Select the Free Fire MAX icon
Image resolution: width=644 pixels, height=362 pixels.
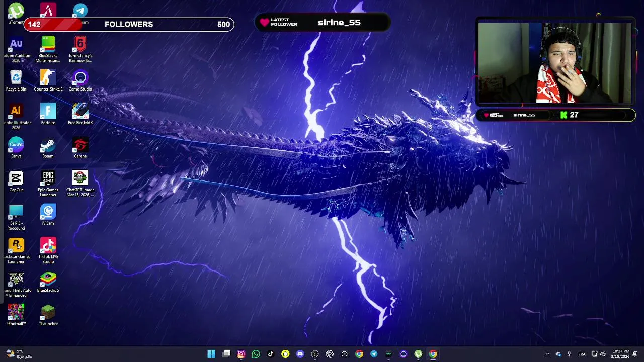tap(80, 115)
